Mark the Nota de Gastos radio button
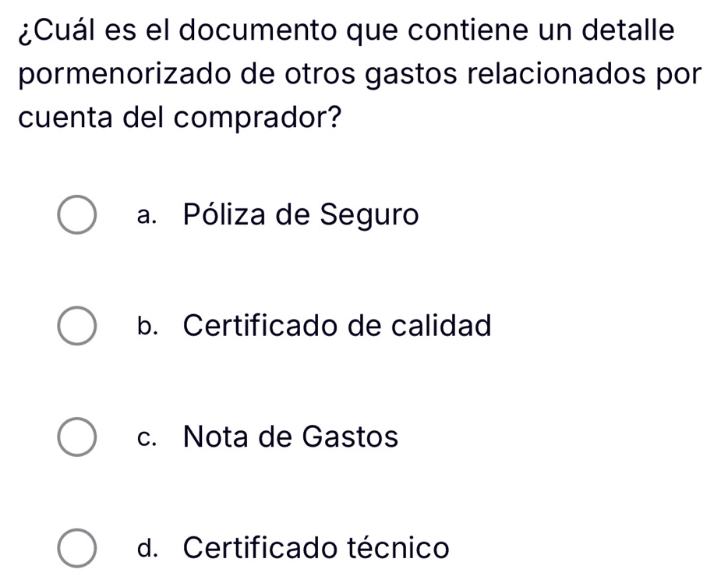Viewport: 728px width, 580px height. 78,437
